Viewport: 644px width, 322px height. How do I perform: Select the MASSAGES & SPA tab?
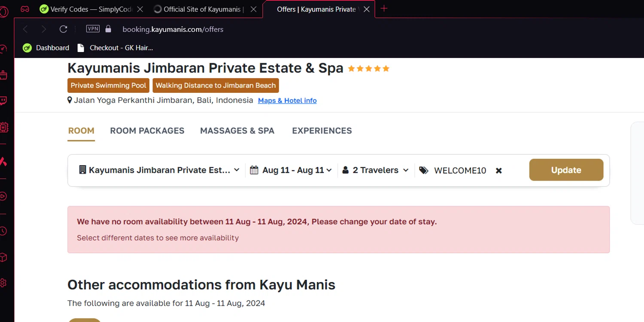(237, 131)
